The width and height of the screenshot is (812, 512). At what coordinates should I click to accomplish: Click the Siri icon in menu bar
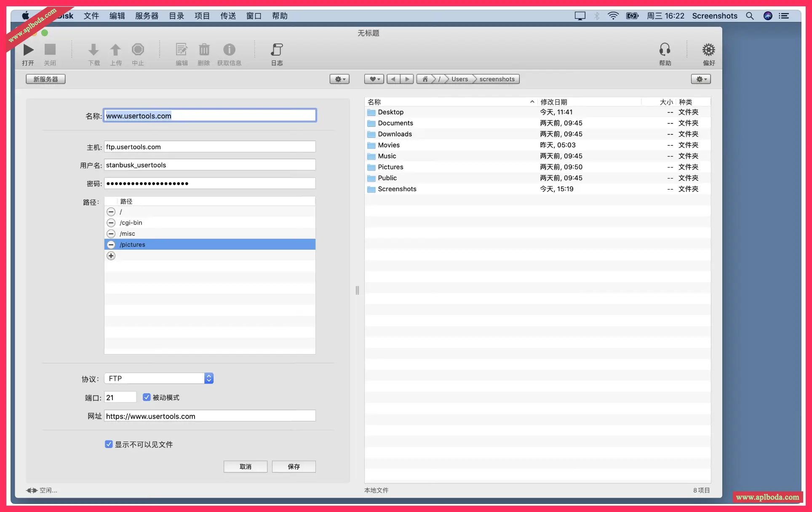(768, 16)
